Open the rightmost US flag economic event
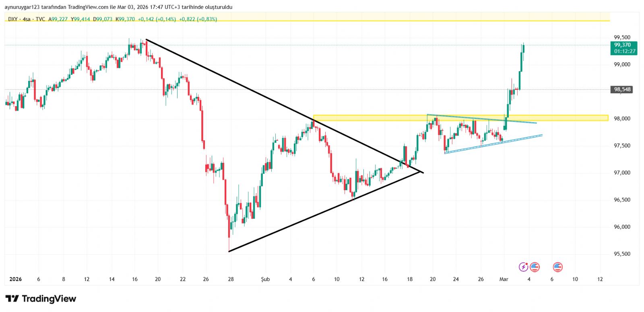The image size is (644, 312). tap(557, 267)
